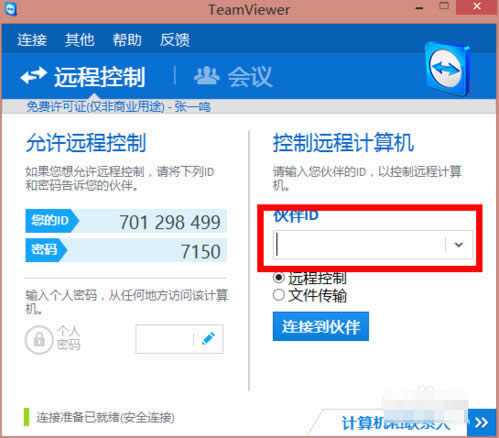Open the 帮助 menu
Viewport: 499px width, 438px height.
pos(127,40)
